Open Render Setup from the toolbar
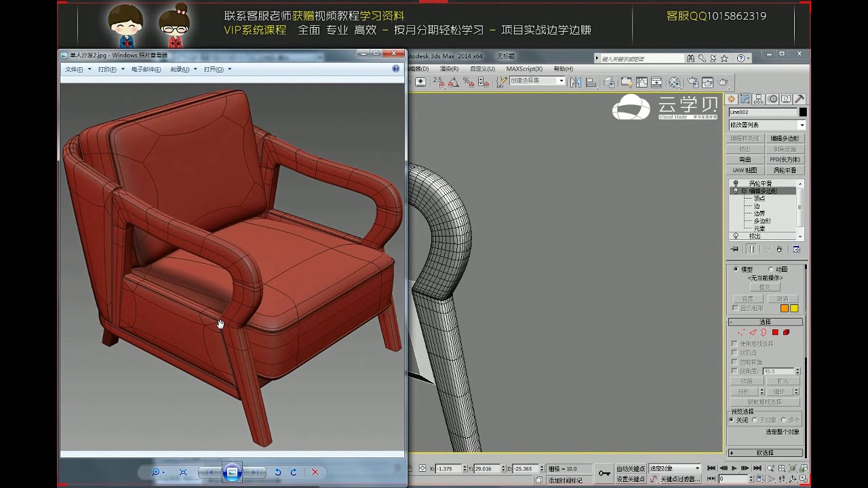Viewport: 868px width, 488px height. pos(707,83)
